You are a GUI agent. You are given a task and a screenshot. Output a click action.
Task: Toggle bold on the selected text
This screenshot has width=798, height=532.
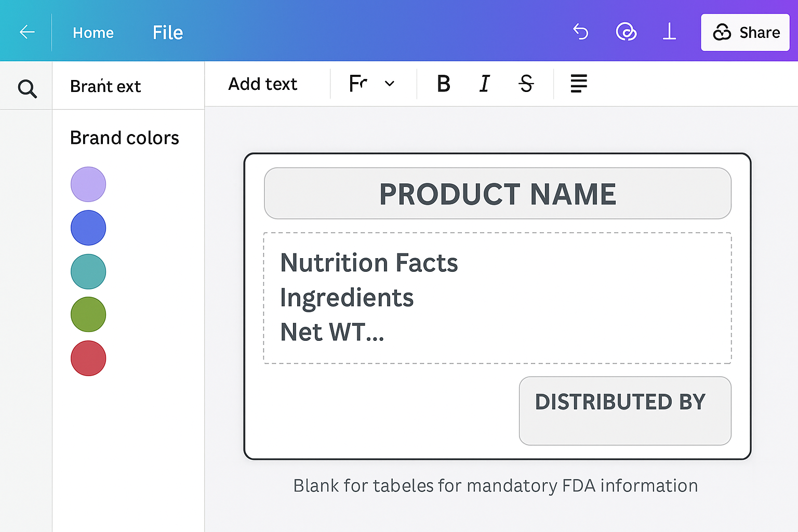[x=443, y=83]
